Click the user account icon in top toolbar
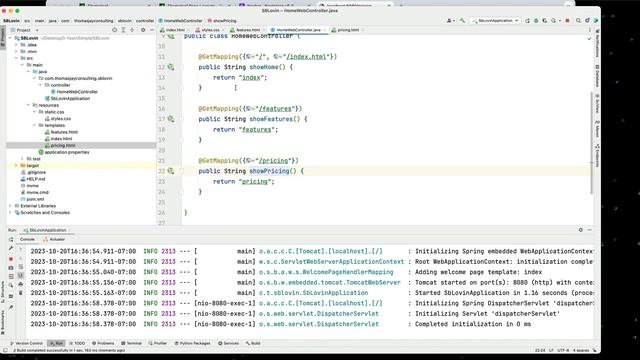This screenshot has width=640, height=360. point(450,20)
